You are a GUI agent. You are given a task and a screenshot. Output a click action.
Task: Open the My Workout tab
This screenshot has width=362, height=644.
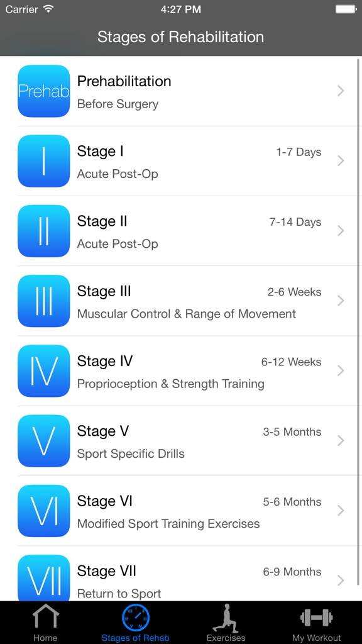tap(315, 621)
